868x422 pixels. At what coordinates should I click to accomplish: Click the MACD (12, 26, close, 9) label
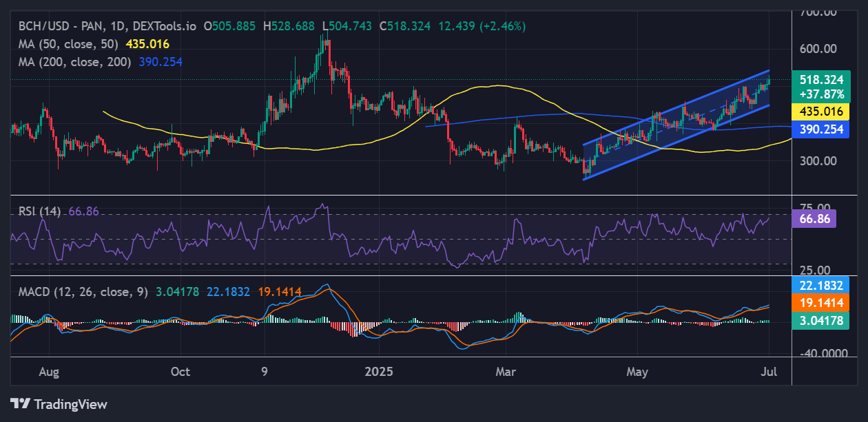(x=83, y=292)
